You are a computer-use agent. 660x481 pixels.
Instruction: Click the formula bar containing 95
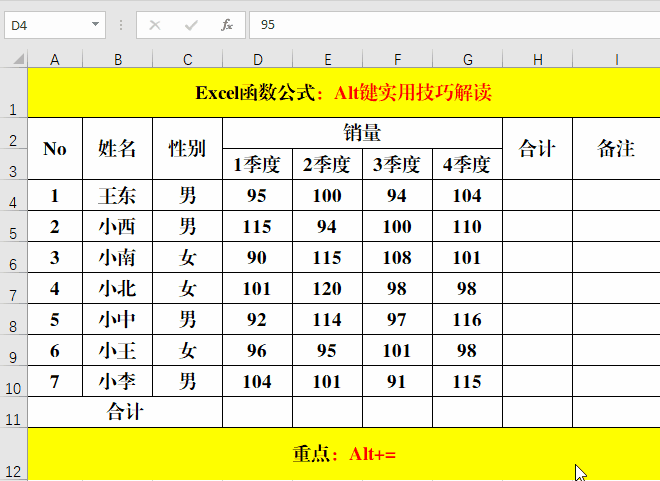pyautogui.click(x=455, y=25)
